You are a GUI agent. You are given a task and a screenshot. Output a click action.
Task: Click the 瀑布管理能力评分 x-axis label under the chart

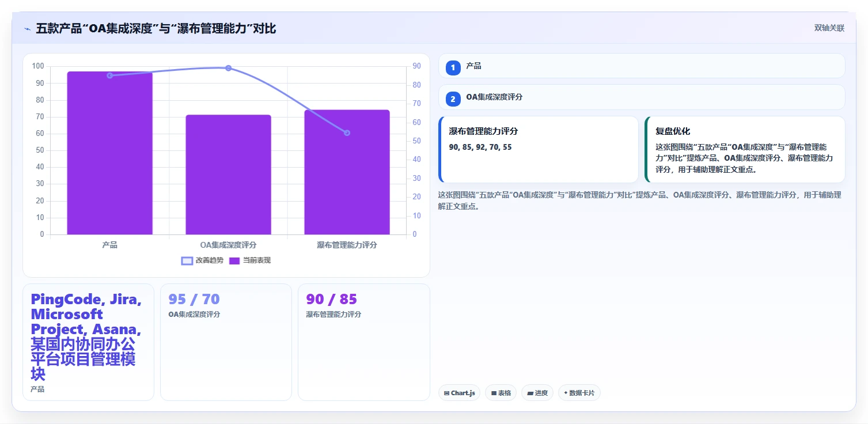pyautogui.click(x=347, y=245)
